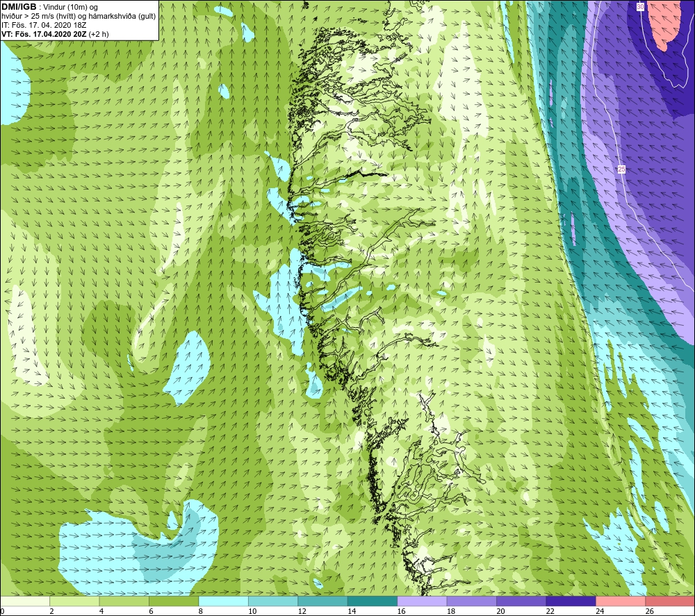The height and width of the screenshot is (616, 695).
Task: Select the 24–26 m/s pink scale segment
Action: (x=621, y=601)
